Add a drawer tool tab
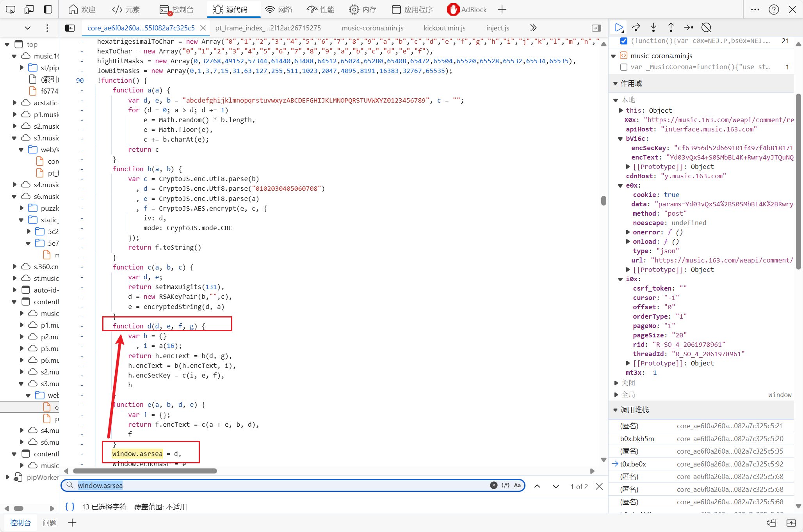The image size is (803, 532). 72,523
